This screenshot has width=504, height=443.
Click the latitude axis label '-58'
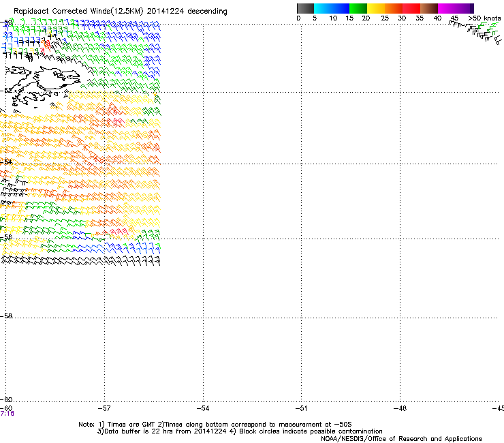[6, 316]
